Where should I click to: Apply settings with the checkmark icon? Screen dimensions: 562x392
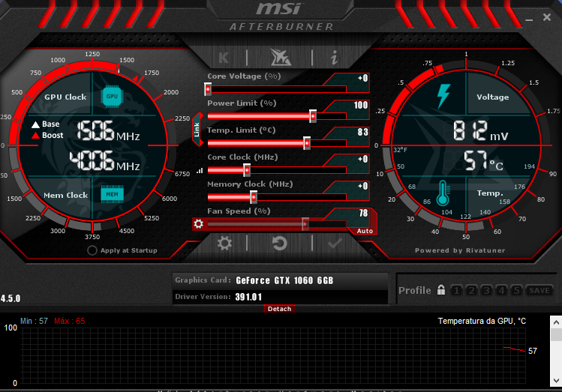(x=335, y=244)
